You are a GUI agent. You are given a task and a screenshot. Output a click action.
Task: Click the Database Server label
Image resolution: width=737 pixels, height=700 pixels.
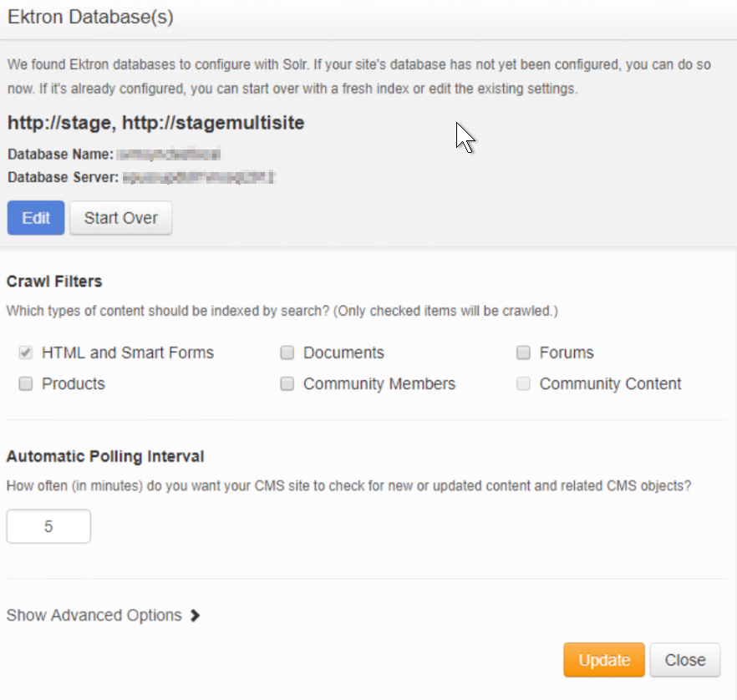[x=63, y=177]
